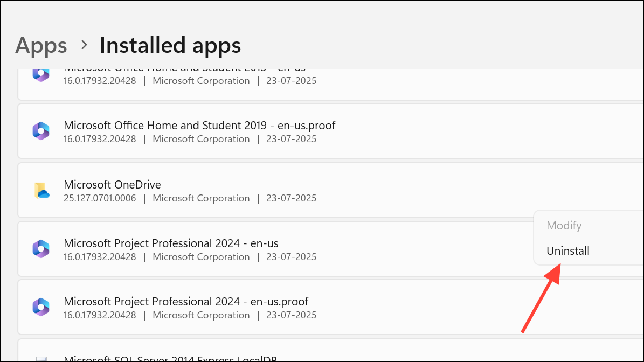
Task: Click the Project Professional 2024 en-us icon
Action: click(x=41, y=249)
